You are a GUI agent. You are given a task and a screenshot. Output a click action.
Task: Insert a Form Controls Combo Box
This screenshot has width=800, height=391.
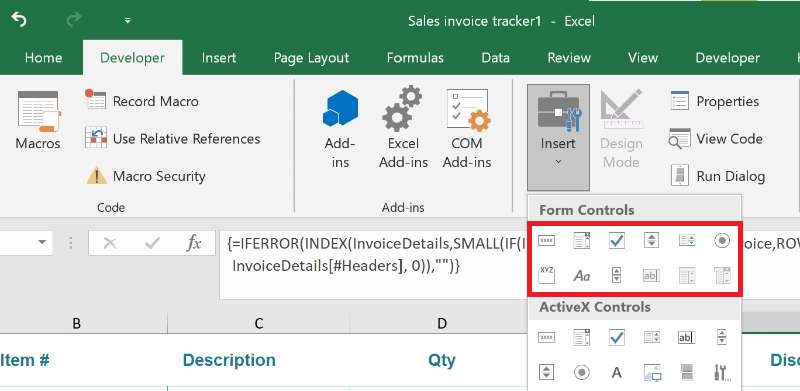(x=582, y=240)
